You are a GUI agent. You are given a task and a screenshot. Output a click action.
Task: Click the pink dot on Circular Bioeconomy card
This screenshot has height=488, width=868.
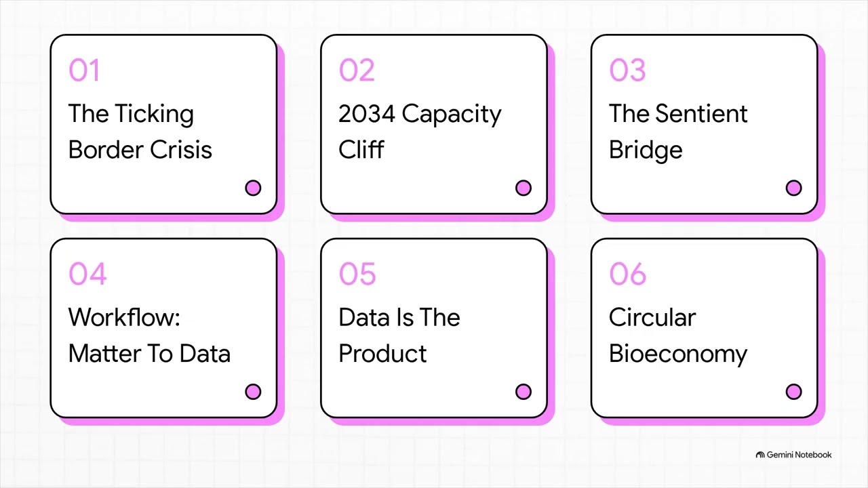(793, 392)
